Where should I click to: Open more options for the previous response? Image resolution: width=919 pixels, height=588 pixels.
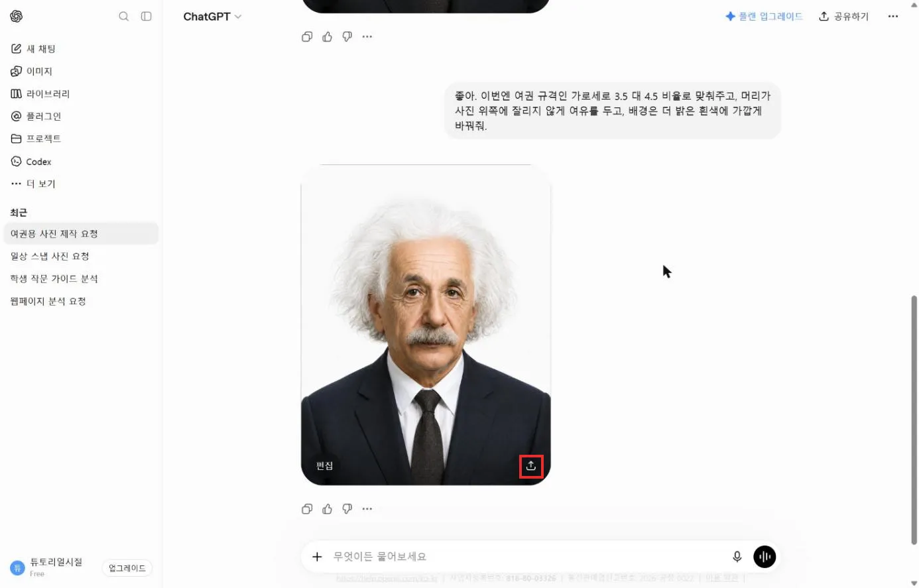[367, 37]
